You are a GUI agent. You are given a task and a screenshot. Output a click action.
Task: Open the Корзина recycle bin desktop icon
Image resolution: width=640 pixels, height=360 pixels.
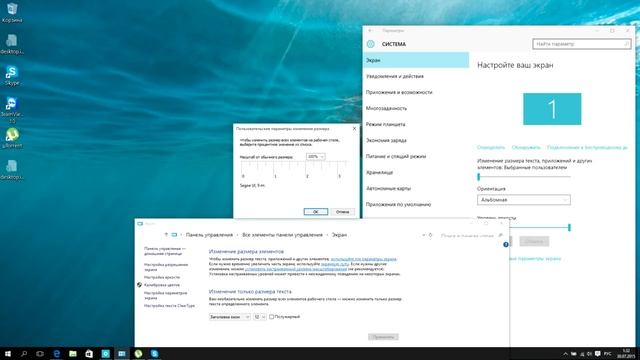coord(12,12)
